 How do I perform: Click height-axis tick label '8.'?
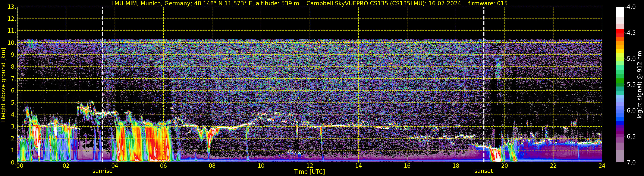pos(13,67)
